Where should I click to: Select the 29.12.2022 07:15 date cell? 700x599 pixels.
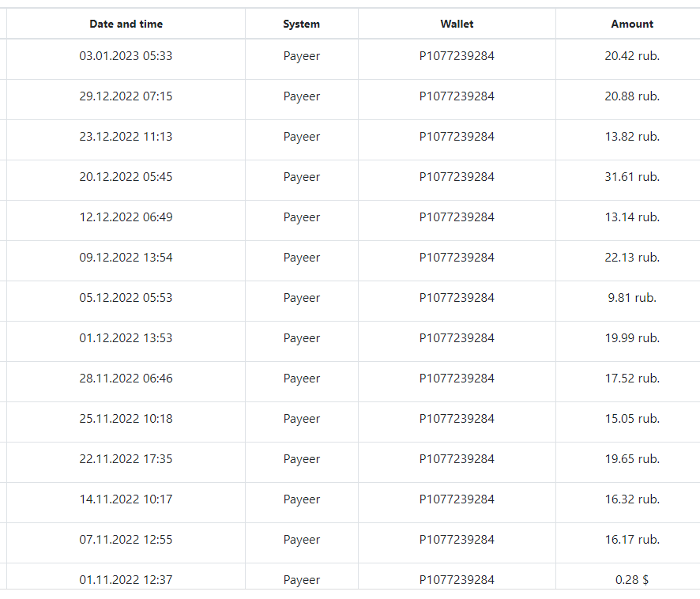126,96
